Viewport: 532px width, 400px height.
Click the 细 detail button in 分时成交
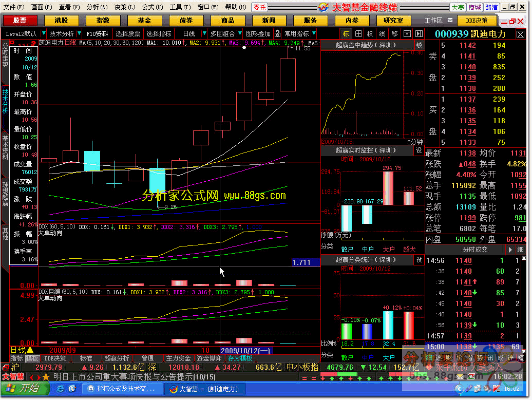[x=521, y=250]
